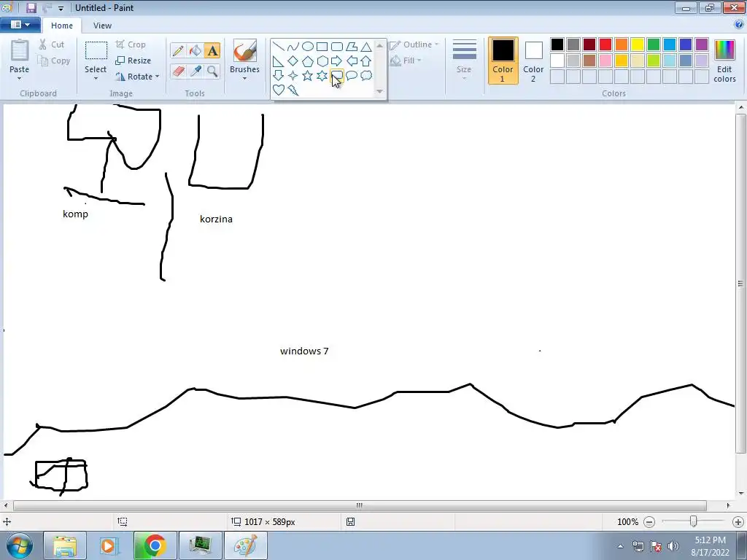
Task: Choose the Diamond shape
Action: pyautogui.click(x=293, y=61)
